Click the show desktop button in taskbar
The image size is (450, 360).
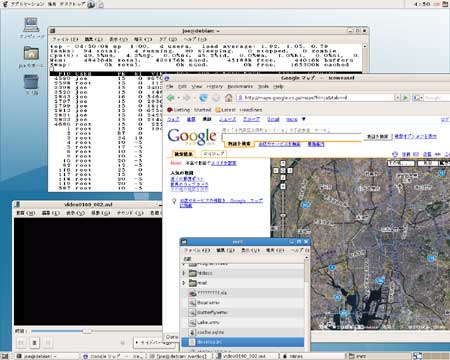coord(5,356)
